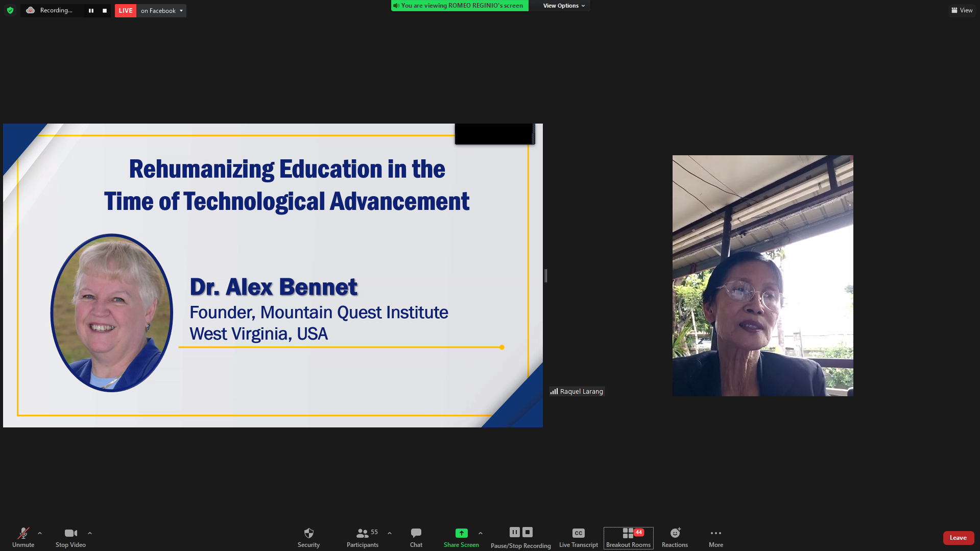Open the Security shield icon
Image resolution: width=980 pixels, height=551 pixels.
(308, 533)
